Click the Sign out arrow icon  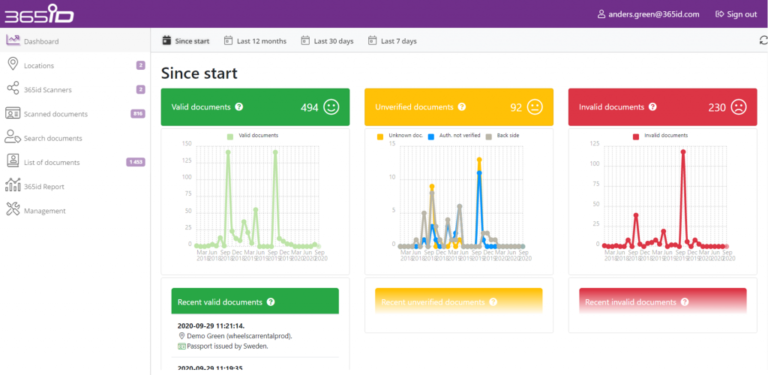720,14
